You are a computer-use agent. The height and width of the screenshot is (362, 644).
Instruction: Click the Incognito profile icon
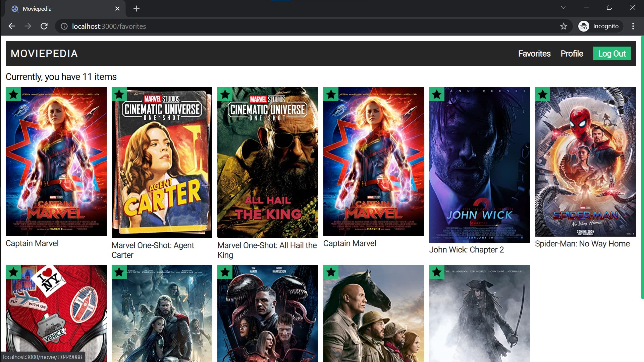(x=583, y=26)
